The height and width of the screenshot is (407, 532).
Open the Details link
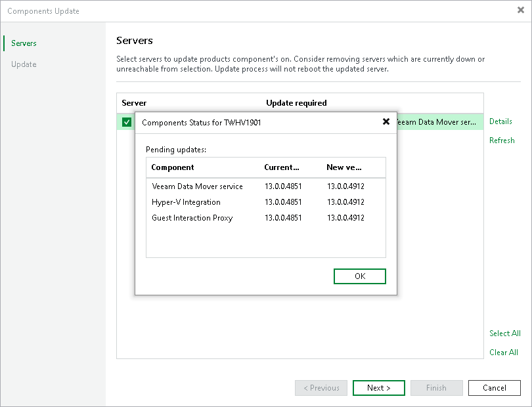pos(500,121)
